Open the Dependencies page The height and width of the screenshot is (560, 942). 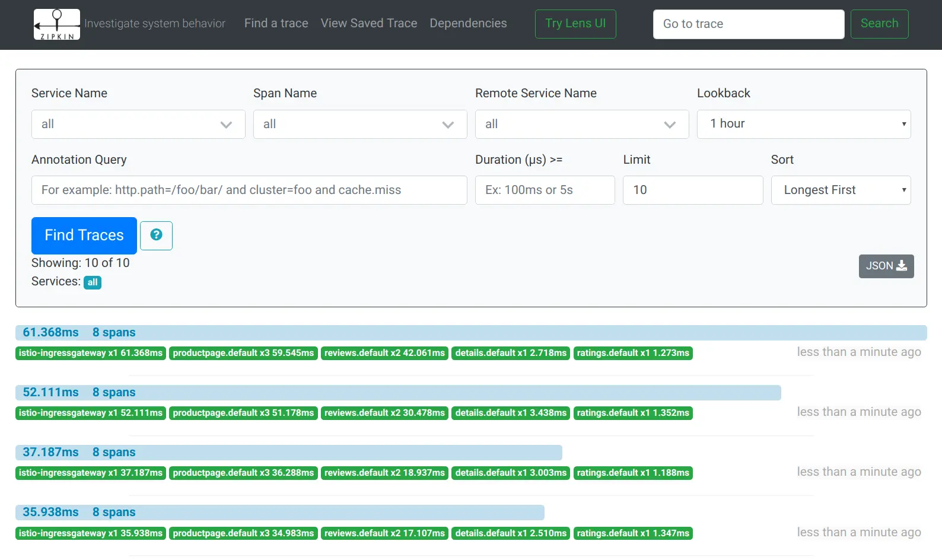click(x=468, y=23)
